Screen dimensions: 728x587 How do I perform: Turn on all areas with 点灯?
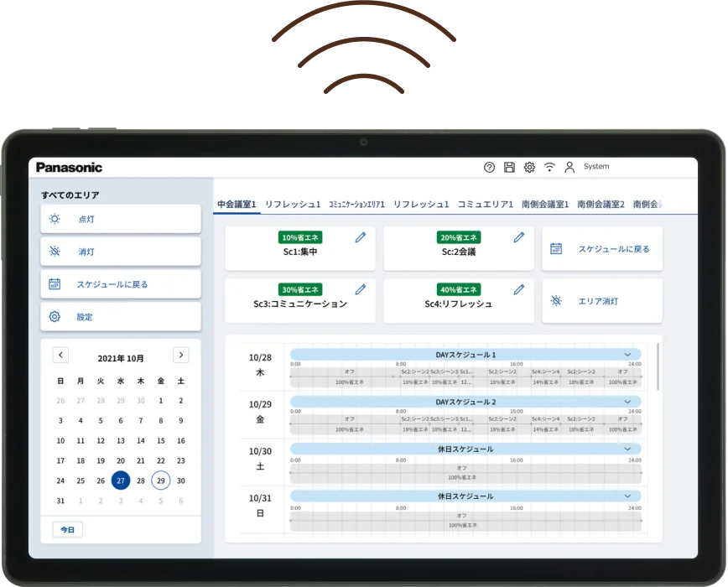(121, 219)
